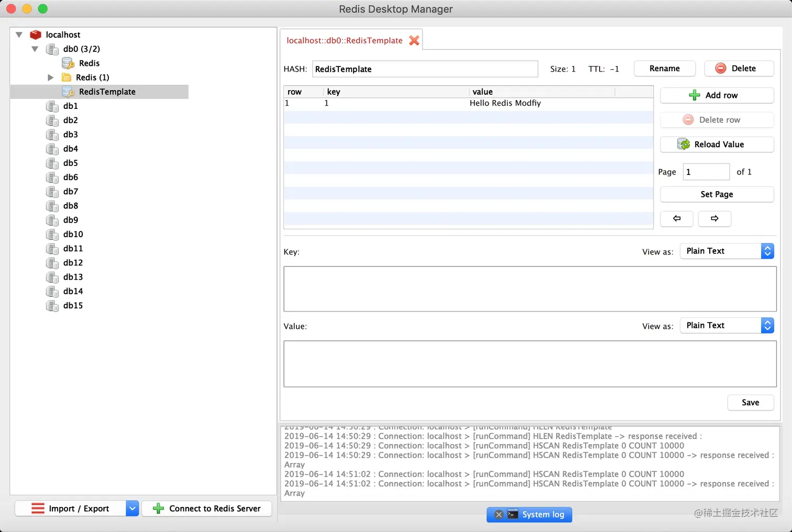Click the db4 database icon
Viewport: 792px width, 532px height.
(52, 149)
